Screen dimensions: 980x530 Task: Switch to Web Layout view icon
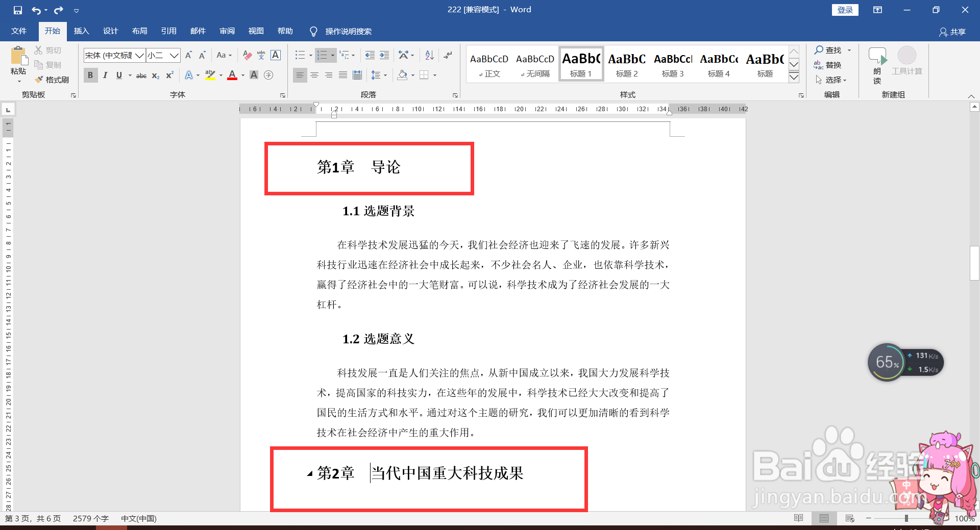(850, 518)
